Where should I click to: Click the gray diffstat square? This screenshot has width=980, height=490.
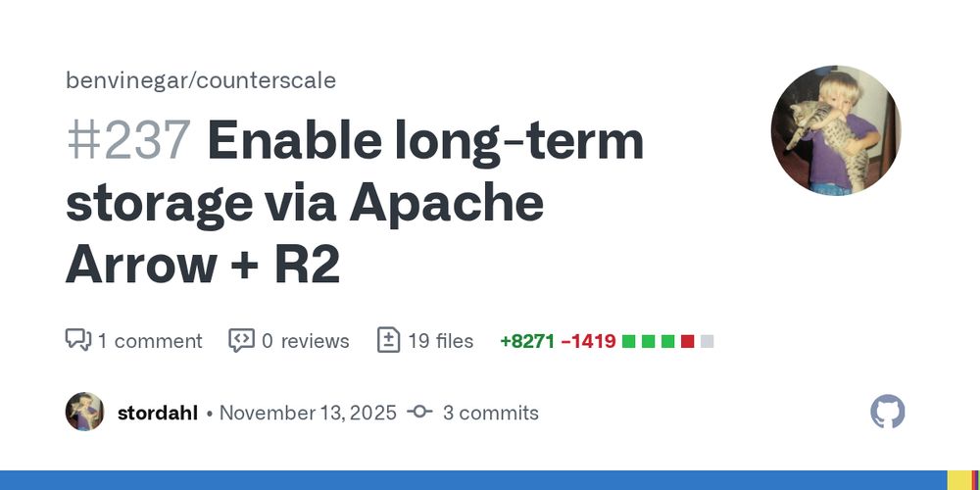point(708,341)
